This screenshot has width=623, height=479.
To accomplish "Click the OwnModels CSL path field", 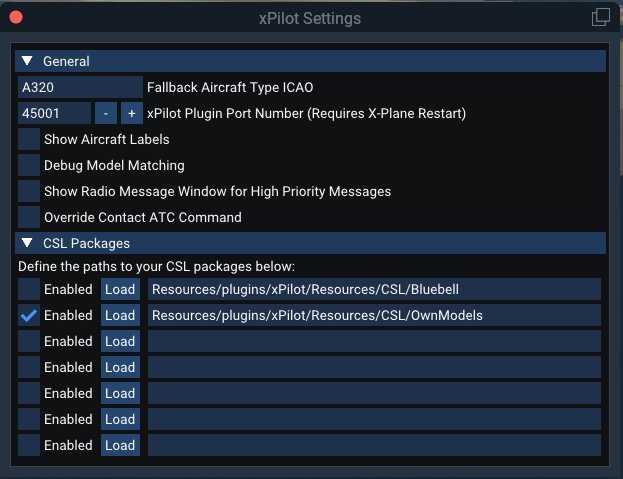I will (374, 315).
